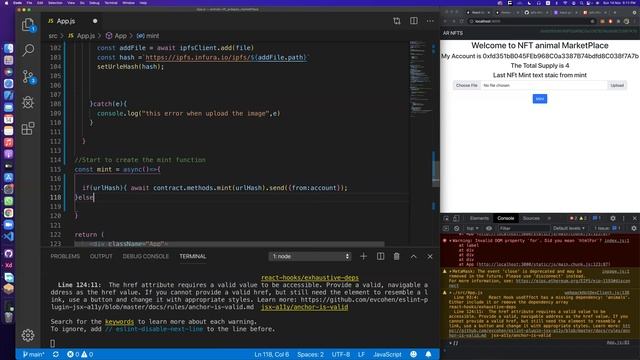Click the Choose File button in the browser page
This screenshot has width=640, height=360.
tap(467, 85)
